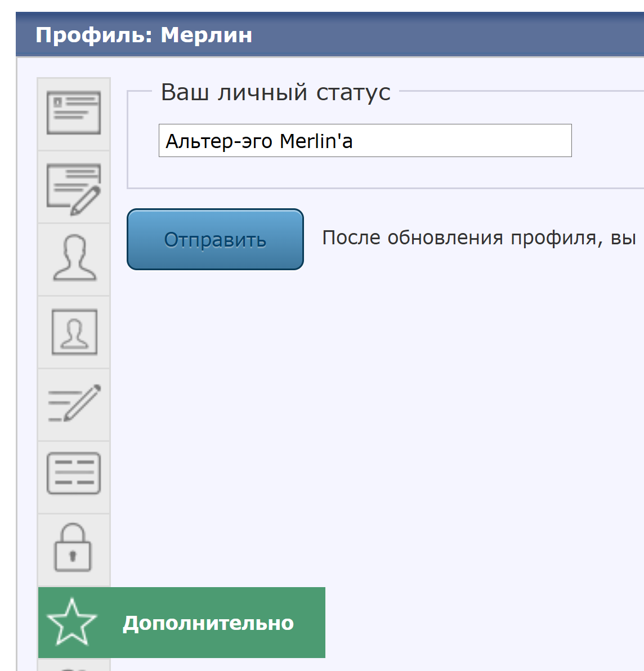This screenshot has width=644, height=671.
Task: Open the ID card profile icon in sidebar
Action: coord(74,114)
